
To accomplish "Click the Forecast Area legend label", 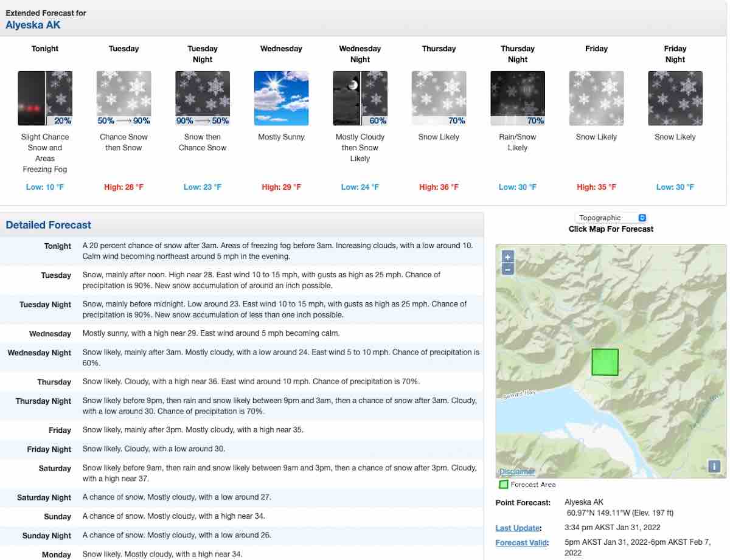I will [533, 485].
